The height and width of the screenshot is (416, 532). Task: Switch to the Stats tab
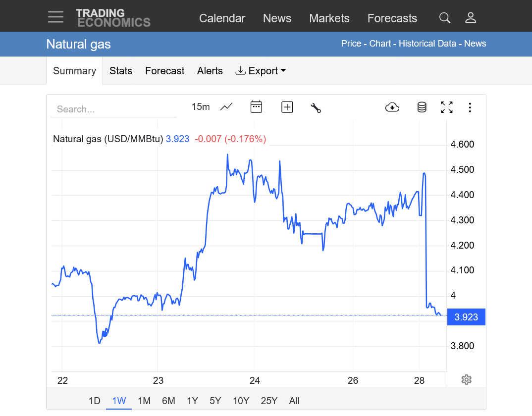coord(121,71)
